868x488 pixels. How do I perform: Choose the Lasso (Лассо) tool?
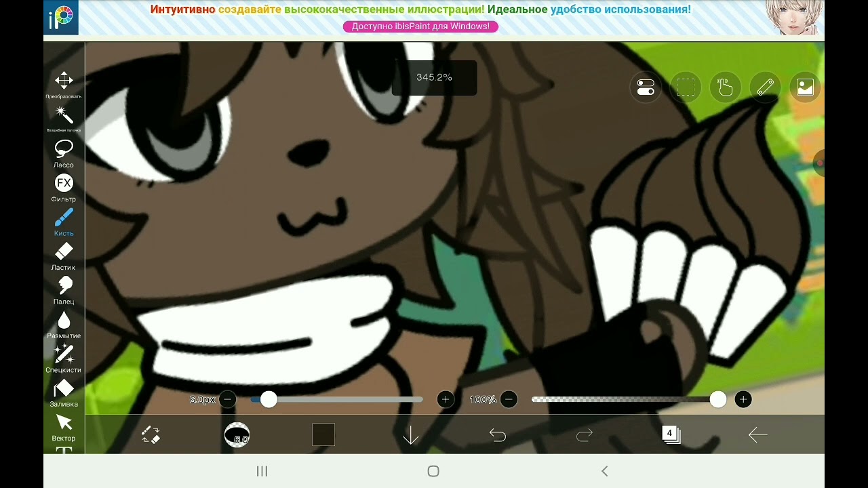[x=64, y=153]
